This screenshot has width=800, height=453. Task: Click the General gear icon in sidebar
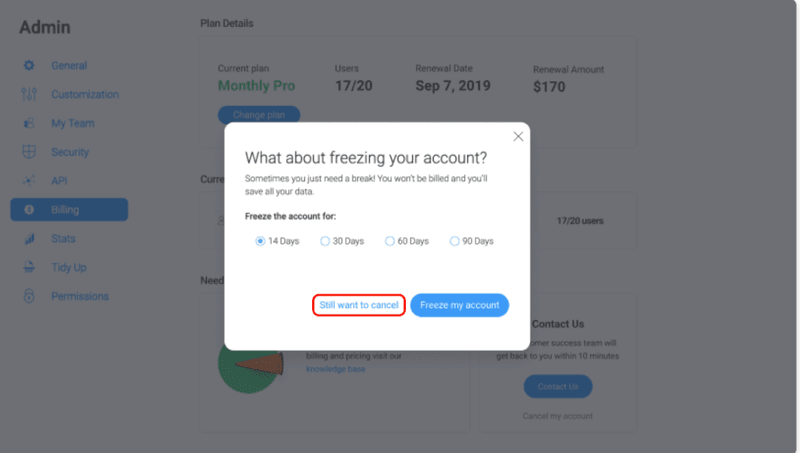pyautogui.click(x=29, y=66)
